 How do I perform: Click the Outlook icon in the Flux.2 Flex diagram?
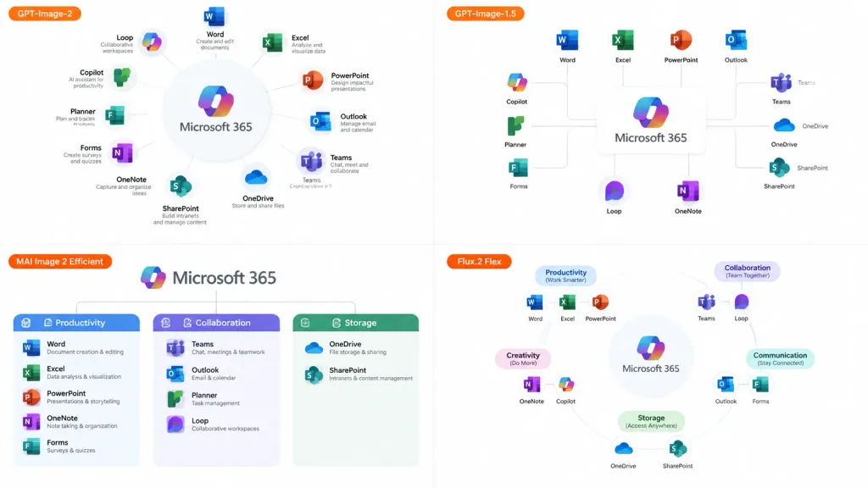click(x=726, y=384)
